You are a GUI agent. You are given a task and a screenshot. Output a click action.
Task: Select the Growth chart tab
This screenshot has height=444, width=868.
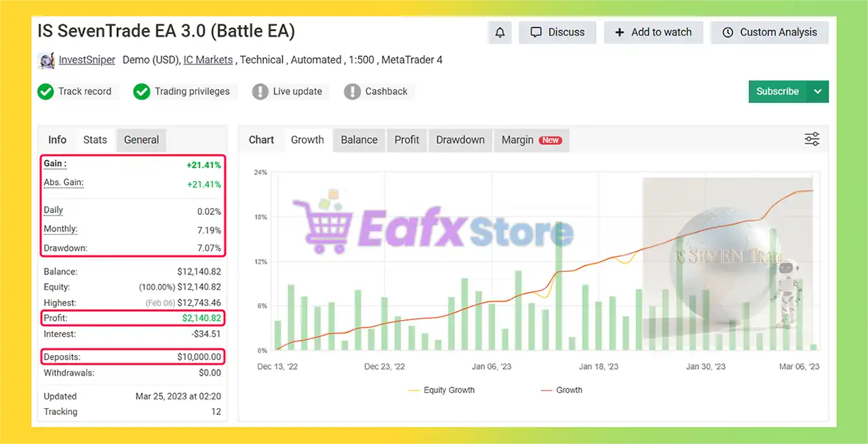307,140
